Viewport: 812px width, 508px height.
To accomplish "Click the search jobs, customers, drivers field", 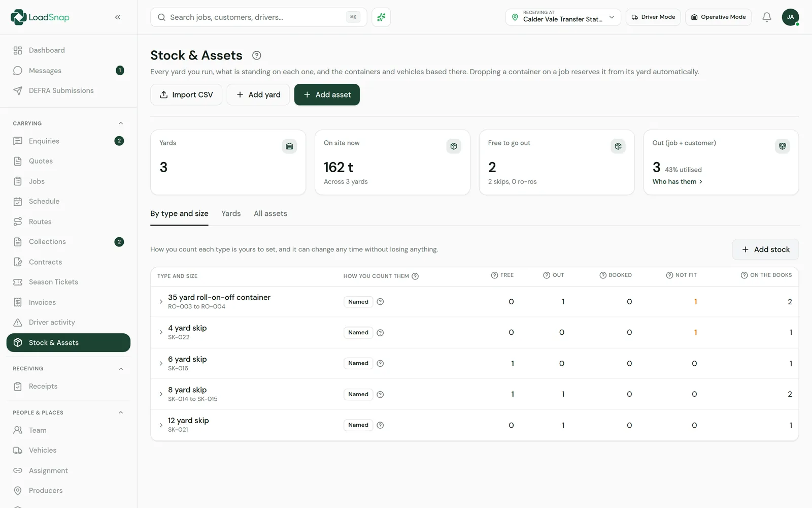I will coord(258,17).
